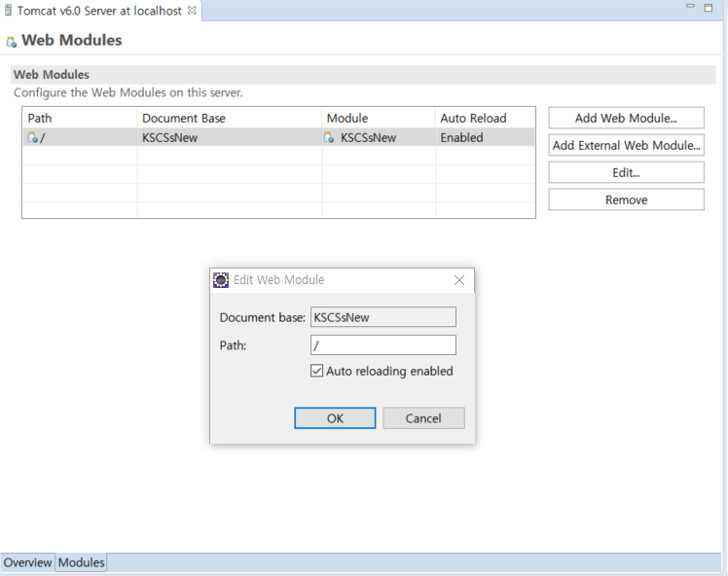Click the KSCSsNew module icon in Module column
This screenshot has height=576, width=728.
(x=329, y=137)
